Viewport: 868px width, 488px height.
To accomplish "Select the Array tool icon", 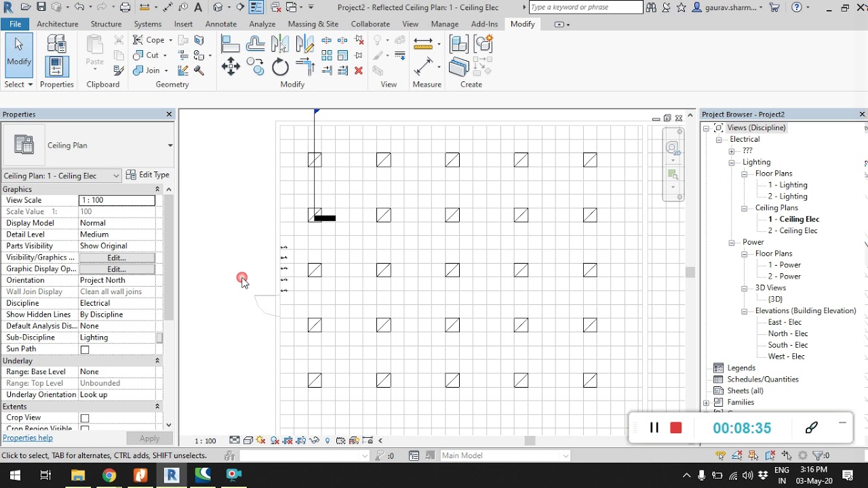I will (327, 56).
